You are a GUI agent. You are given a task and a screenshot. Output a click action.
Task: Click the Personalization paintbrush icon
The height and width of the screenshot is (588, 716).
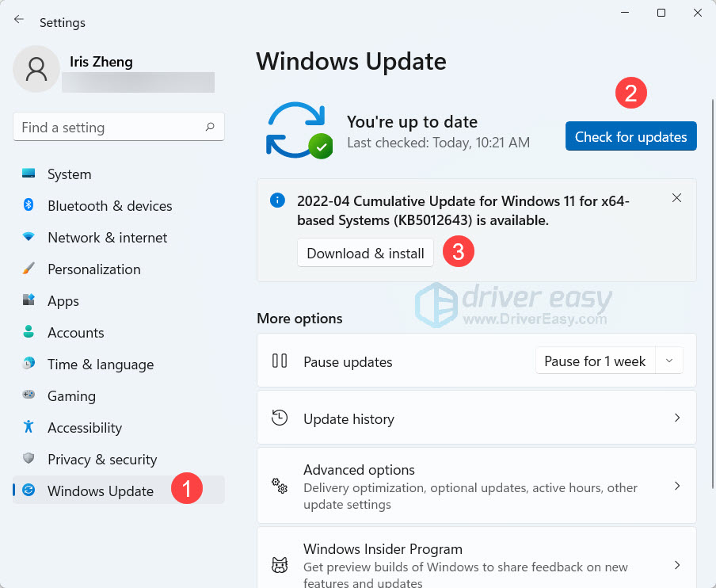(29, 269)
